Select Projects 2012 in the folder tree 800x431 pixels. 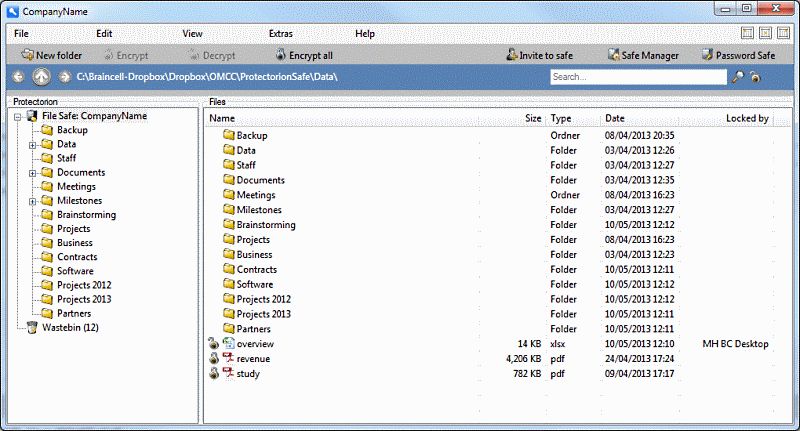point(84,285)
